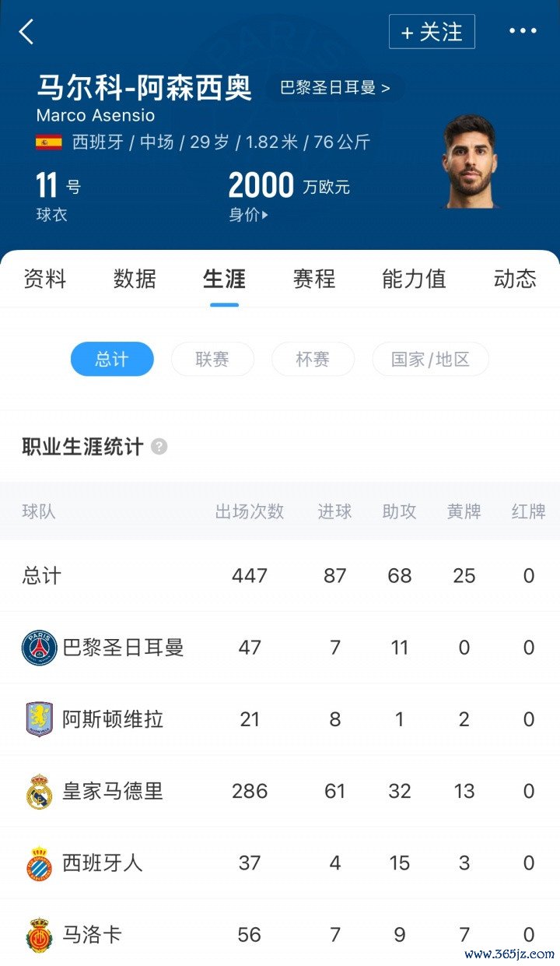Viewport: 560px width, 966px height.
Task: Open the 赛程 tab
Action: [313, 279]
